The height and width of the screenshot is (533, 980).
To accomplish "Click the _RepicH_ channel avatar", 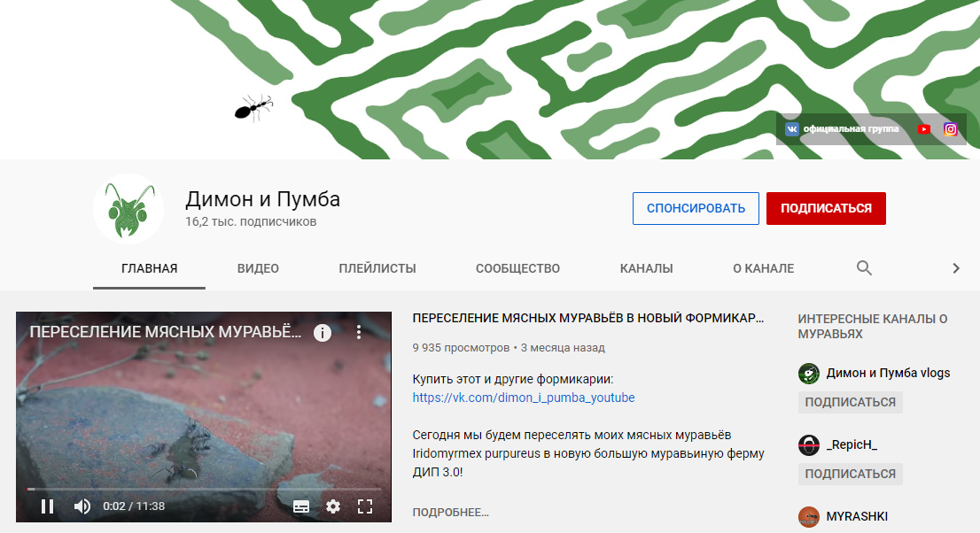I will click(x=809, y=445).
